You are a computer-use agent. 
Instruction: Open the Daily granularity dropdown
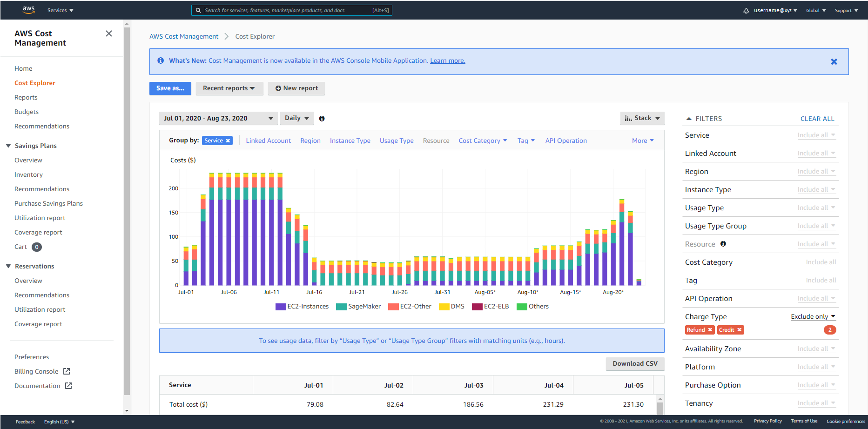pos(297,118)
